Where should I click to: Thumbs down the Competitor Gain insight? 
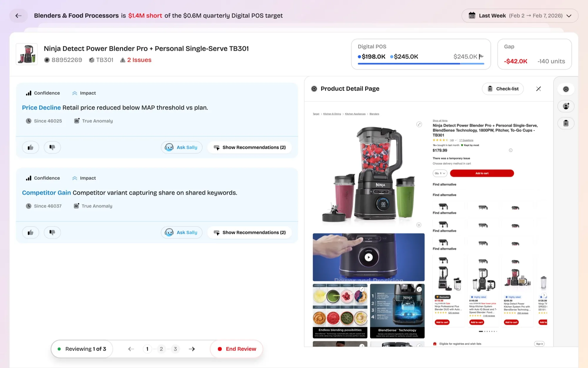(52, 233)
